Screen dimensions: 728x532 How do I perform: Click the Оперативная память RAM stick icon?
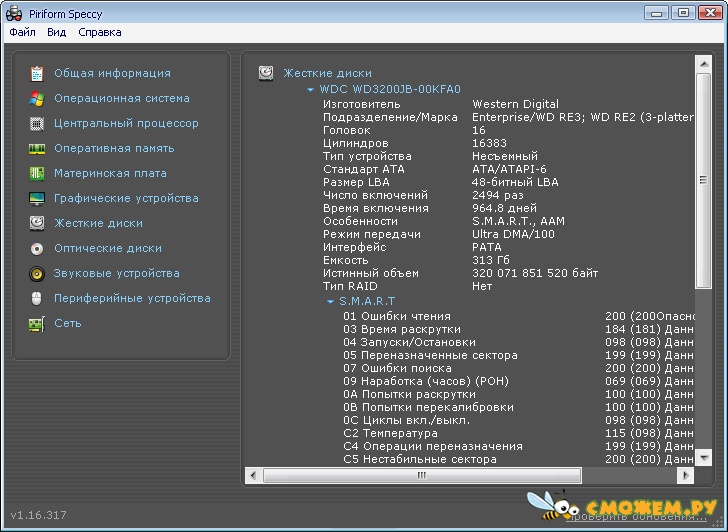coord(37,149)
